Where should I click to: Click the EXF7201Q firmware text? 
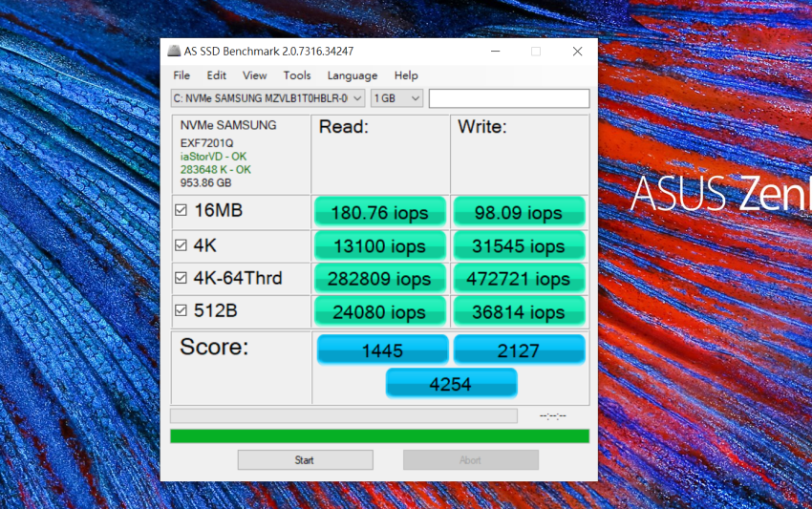(206, 143)
